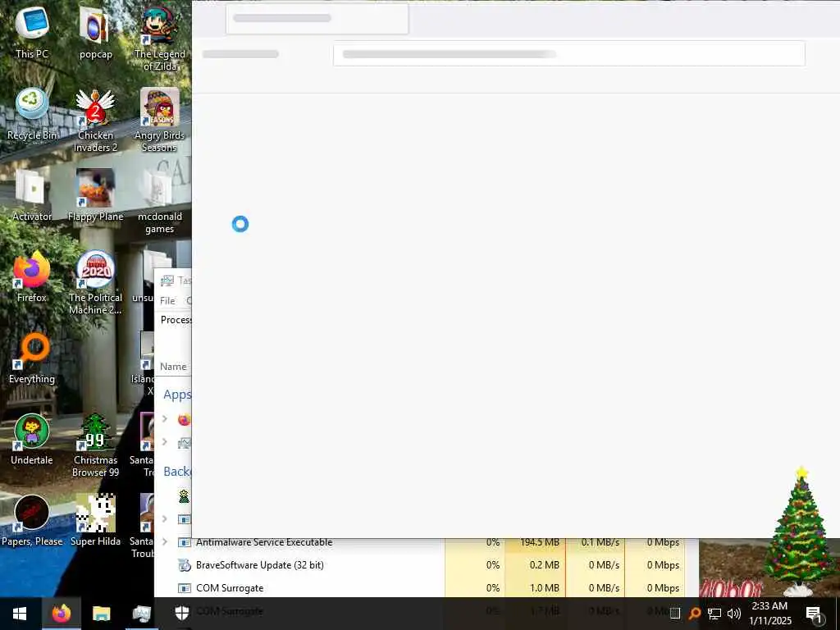Launch Christmas Browser 99 shortcut

coord(95,445)
